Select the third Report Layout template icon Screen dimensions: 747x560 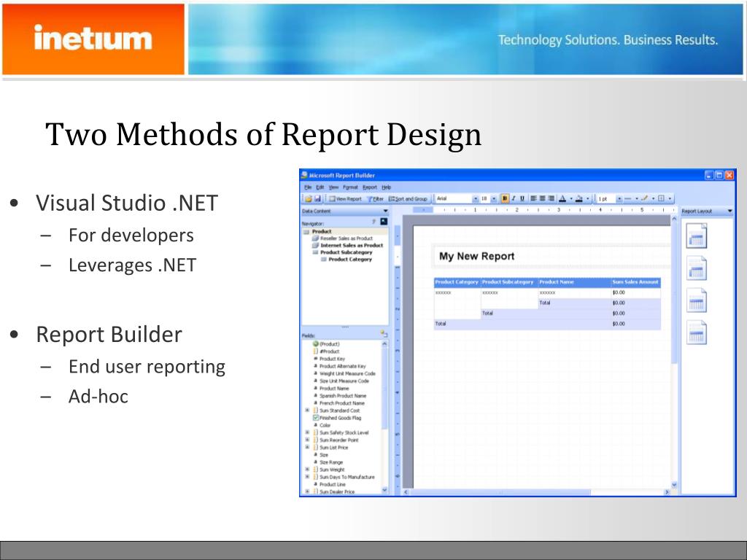coord(696,300)
